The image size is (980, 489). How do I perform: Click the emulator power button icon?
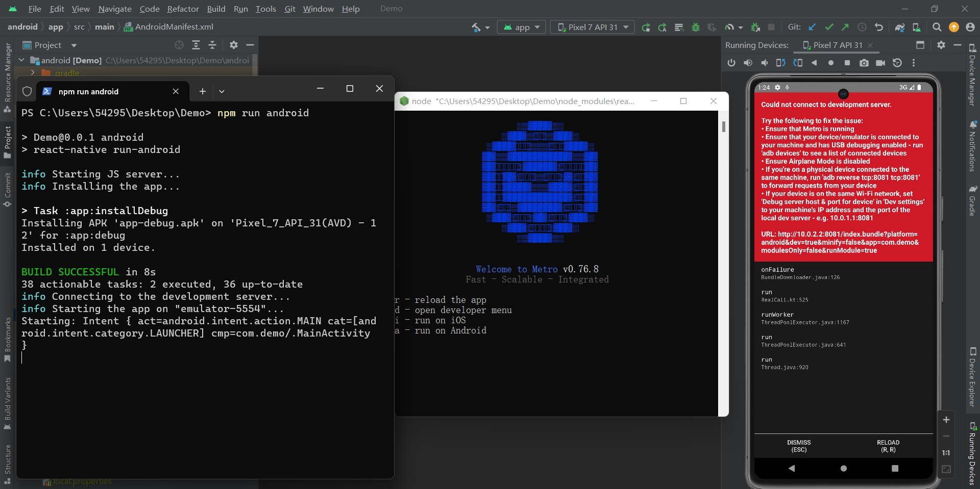tap(731, 63)
